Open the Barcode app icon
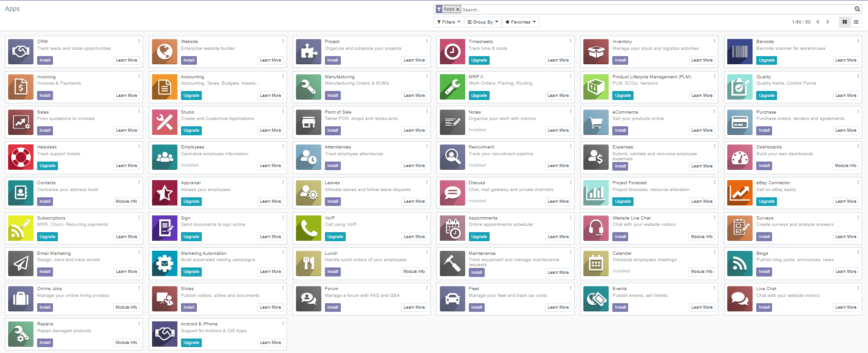The height and width of the screenshot is (353, 868). pyautogui.click(x=740, y=52)
